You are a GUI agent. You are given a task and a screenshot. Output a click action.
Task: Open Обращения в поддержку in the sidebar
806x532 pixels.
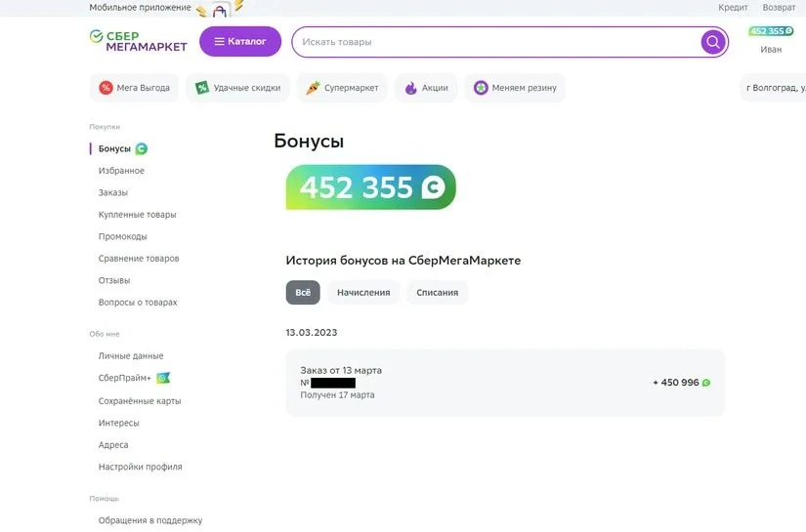click(150, 520)
